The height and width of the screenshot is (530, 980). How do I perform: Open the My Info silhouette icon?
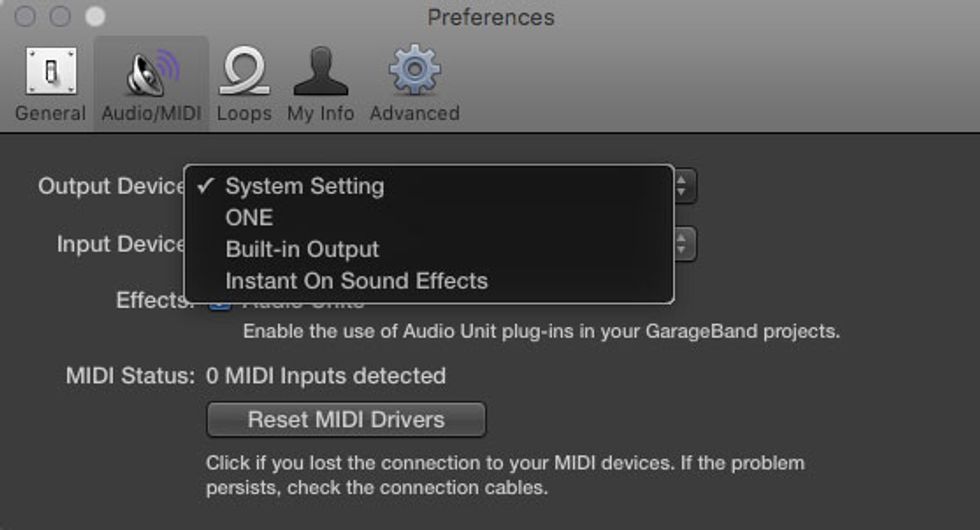pyautogui.click(x=320, y=71)
